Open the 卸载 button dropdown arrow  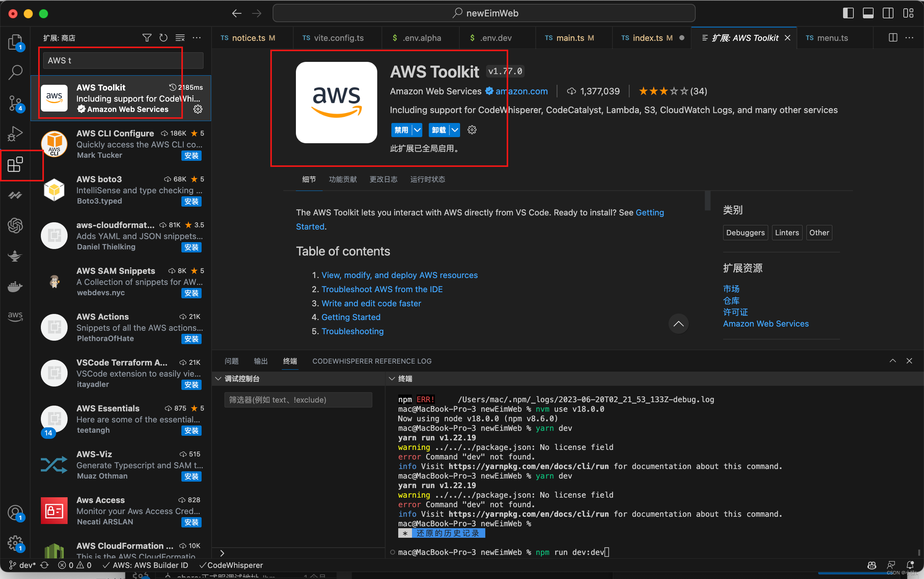point(455,130)
